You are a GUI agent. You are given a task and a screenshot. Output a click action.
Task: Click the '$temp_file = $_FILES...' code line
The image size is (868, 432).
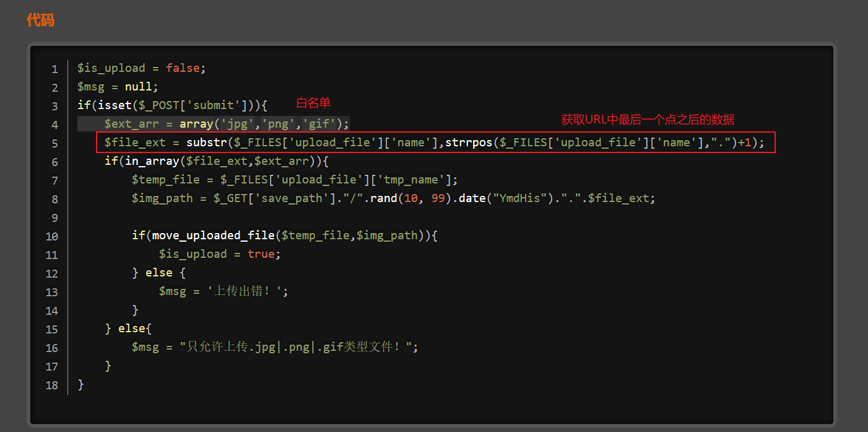click(x=295, y=180)
